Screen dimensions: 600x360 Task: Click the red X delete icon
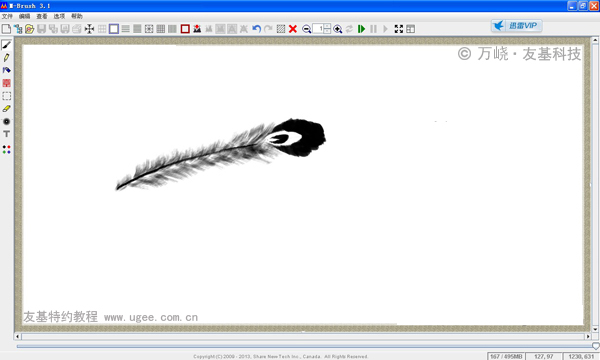[293, 29]
